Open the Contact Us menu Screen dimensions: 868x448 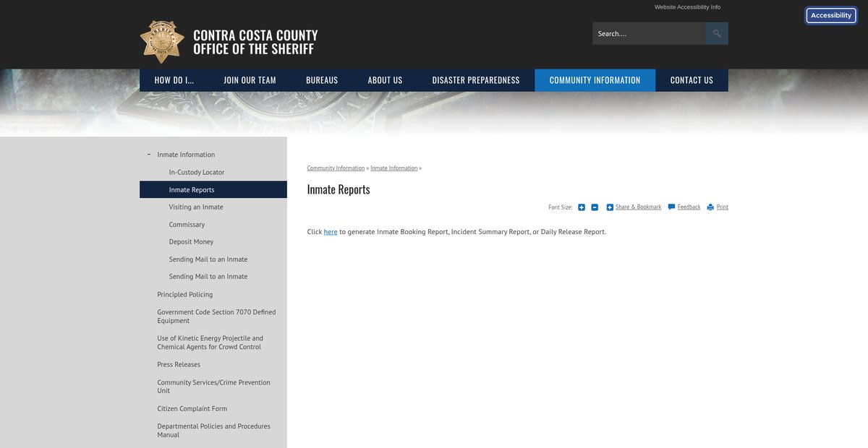pyautogui.click(x=692, y=80)
